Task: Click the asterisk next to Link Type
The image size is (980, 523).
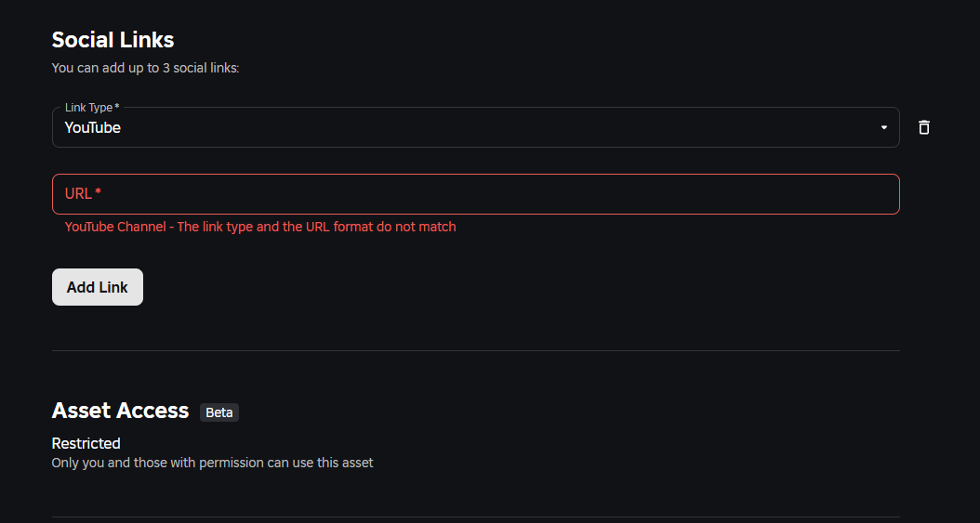Action: click(117, 108)
